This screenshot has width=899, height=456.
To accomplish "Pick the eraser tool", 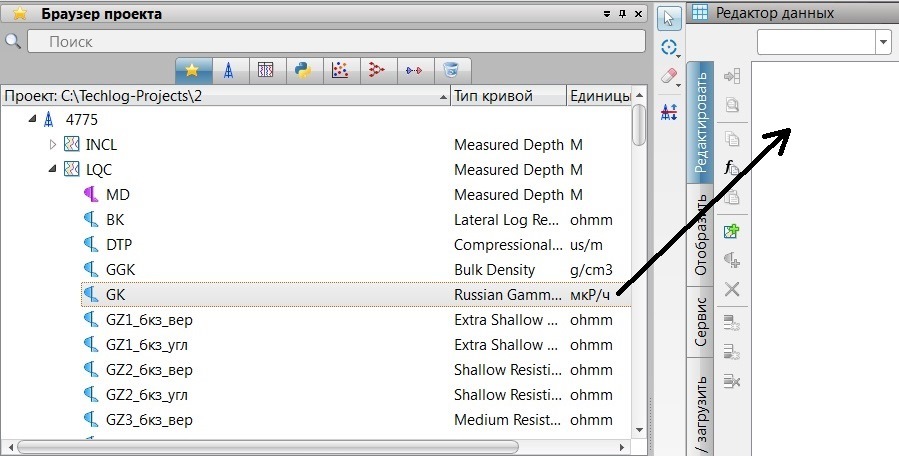I will 668,76.
